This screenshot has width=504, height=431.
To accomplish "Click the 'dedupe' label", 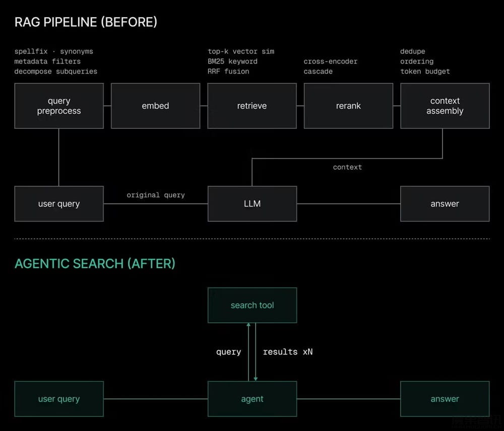I will (412, 51).
